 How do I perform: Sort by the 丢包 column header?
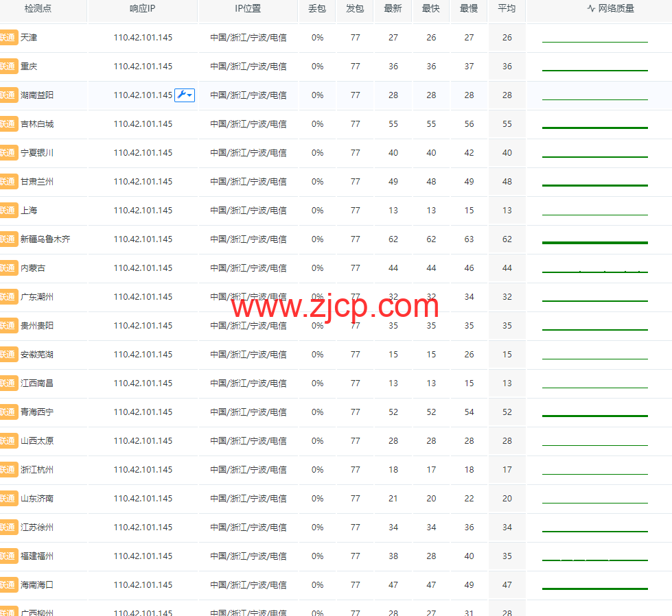coord(317,9)
